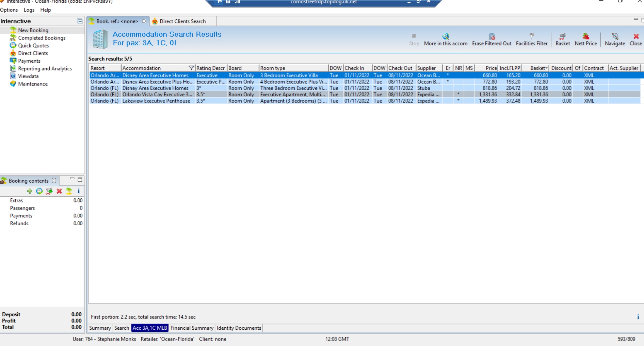Sort by the Supplier column header
The image size is (644, 346).
click(x=429, y=68)
